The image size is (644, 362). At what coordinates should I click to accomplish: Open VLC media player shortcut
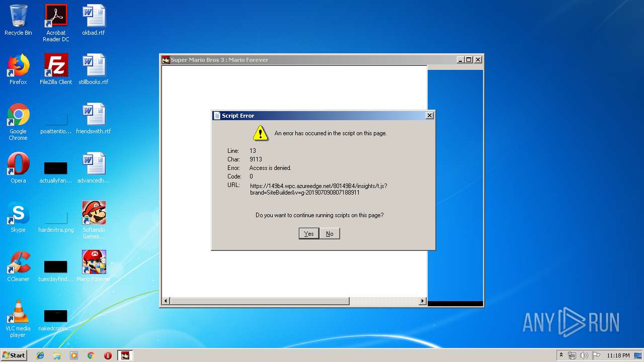coord(18,319)
